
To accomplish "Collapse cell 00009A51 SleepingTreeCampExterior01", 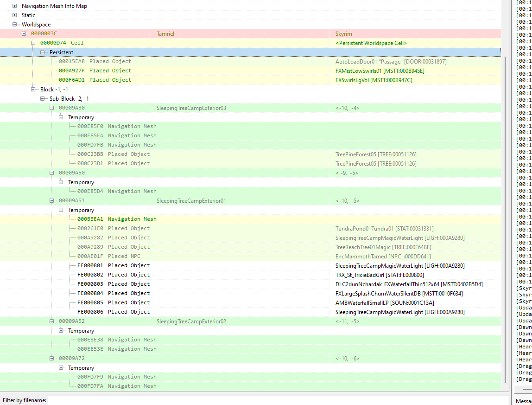I will 51,200.
